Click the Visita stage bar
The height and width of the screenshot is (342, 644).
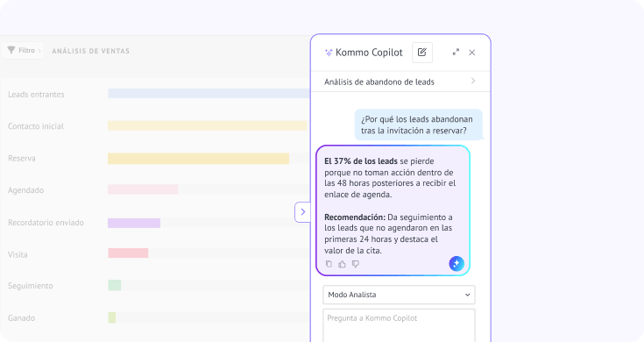tap(128, 253)
